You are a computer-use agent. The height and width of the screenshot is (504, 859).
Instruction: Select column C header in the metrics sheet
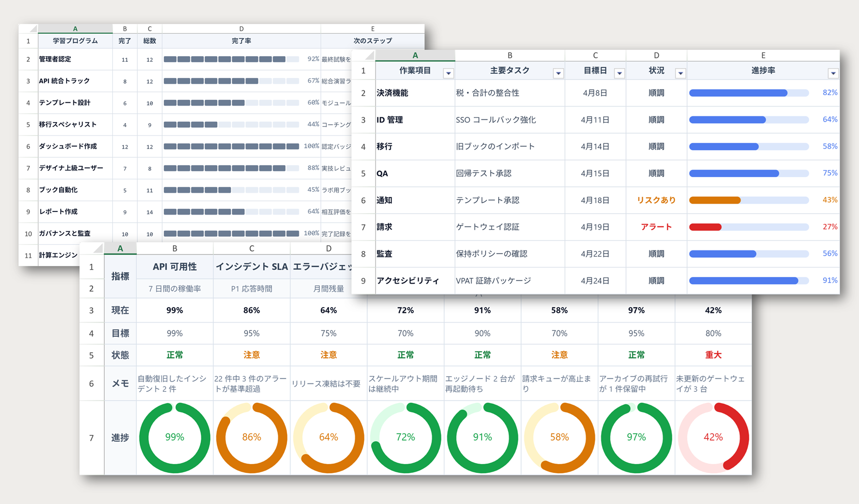252,248
